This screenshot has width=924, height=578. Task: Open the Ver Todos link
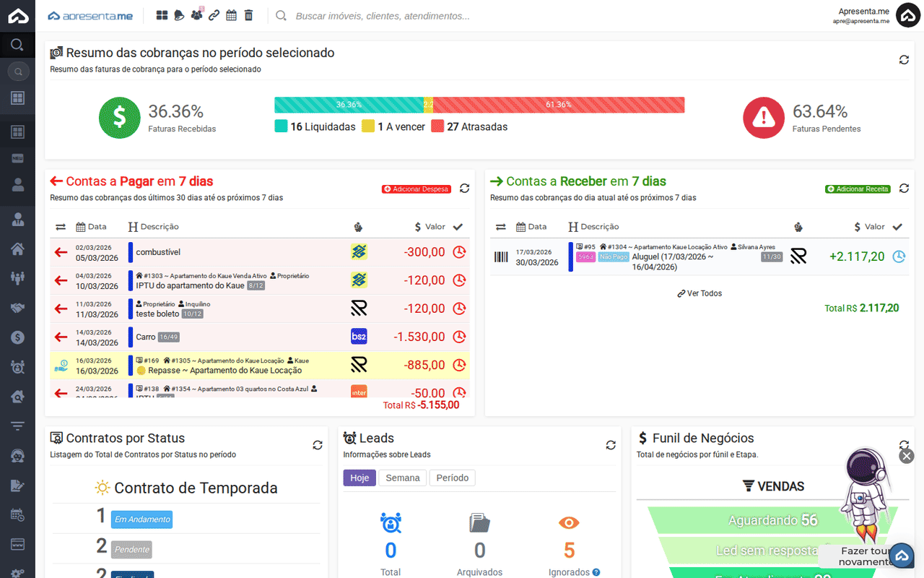[x=699, y=293]
